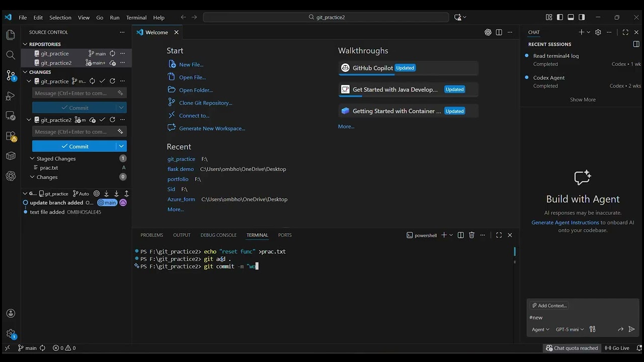Kill the terminal with trash icon

pyautogui.click(x=471, y=235)
